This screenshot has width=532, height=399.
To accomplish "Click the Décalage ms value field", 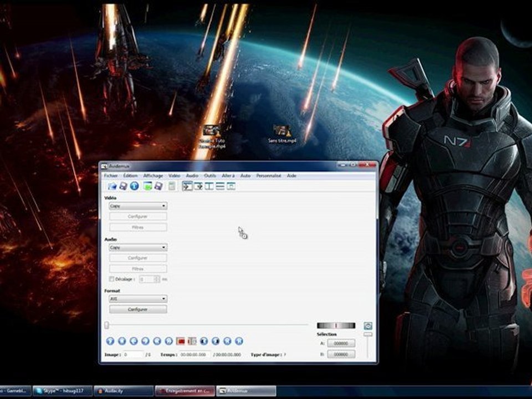I will (x=147, y=279).
